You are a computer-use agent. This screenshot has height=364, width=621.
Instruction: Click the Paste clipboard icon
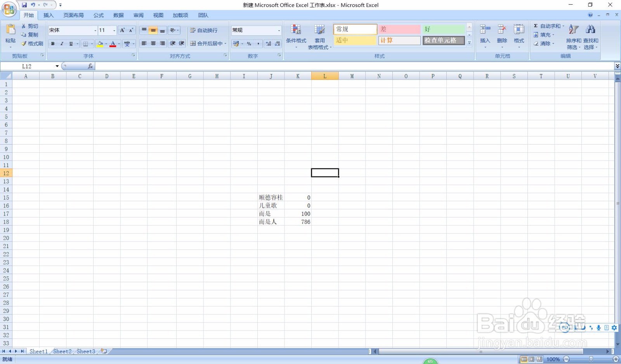click(x=10, y=30)
